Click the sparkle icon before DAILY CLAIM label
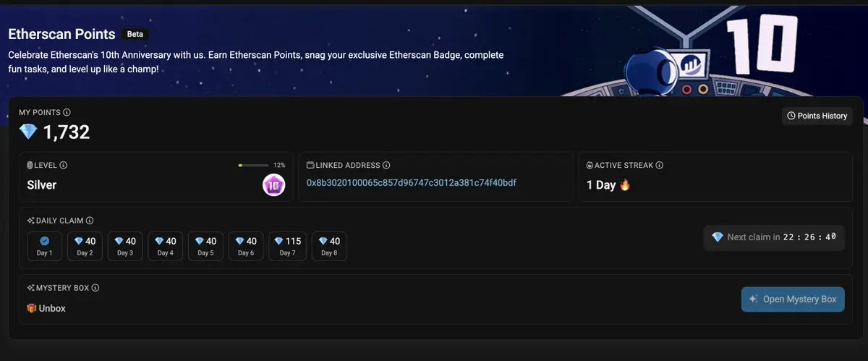The image size is (868, 361). click(x=31, y=221)
